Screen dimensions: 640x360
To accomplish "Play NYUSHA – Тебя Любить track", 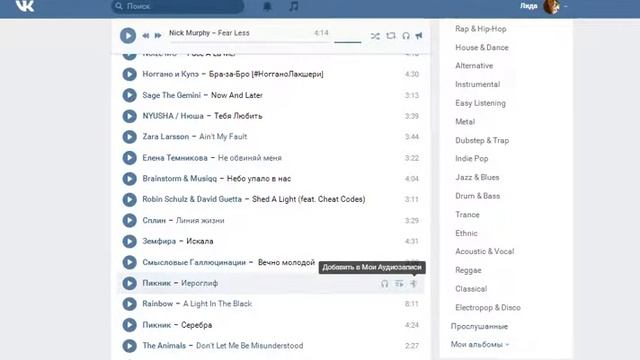I will click(129, 116).
